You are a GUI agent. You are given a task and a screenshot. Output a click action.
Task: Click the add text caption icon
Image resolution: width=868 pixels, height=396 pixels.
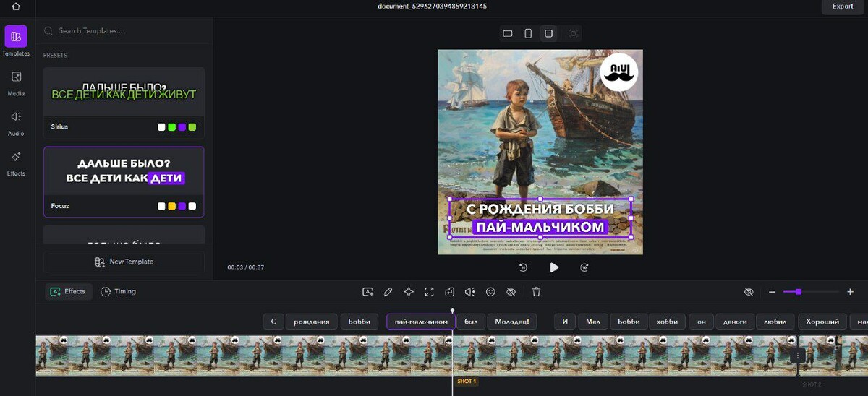point(367,292)
